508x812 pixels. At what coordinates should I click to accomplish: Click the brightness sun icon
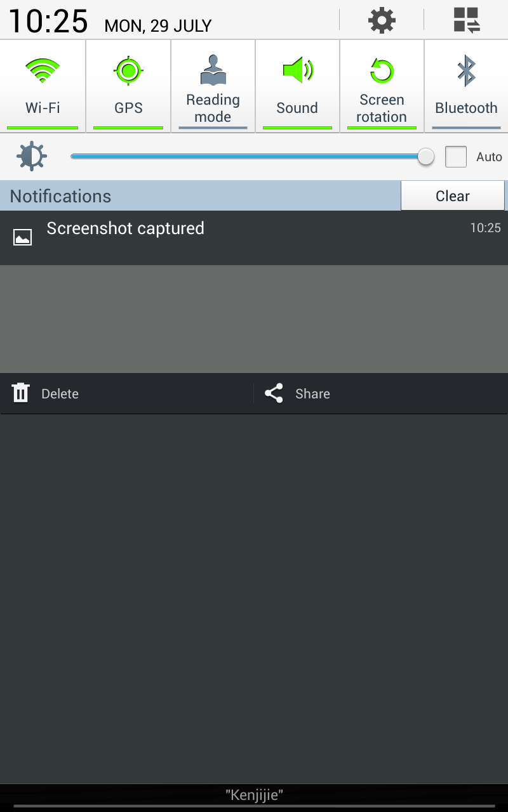[32, 156]
